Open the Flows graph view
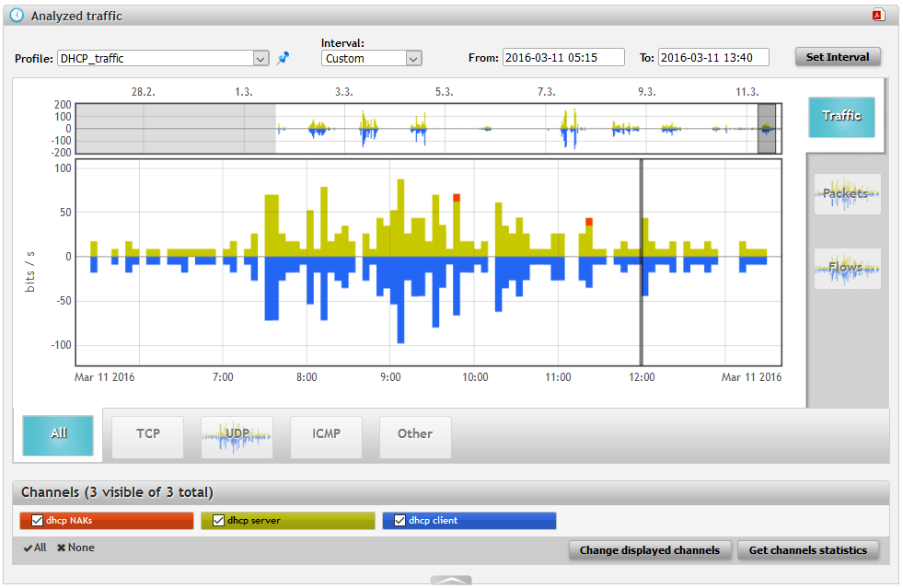Screen dimensions: 903x588 pos(847,268)
